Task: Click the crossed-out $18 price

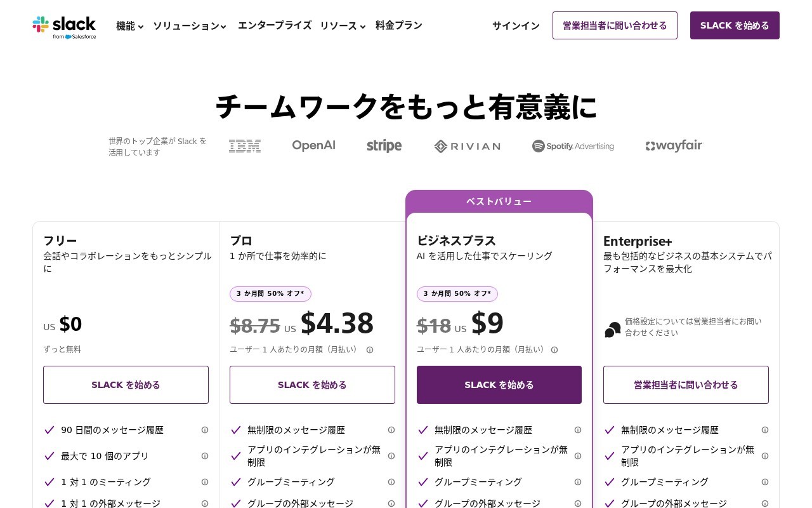Action: point(434,326)
